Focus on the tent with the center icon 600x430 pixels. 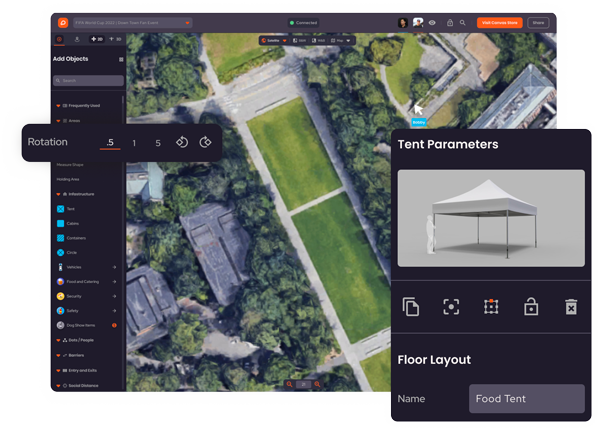[451, 307]
